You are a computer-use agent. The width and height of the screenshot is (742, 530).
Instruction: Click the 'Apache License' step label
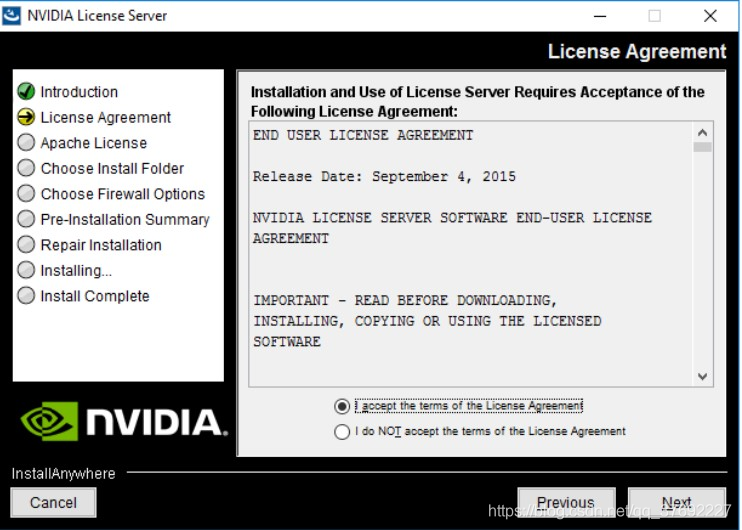click(x=94, y=143)
